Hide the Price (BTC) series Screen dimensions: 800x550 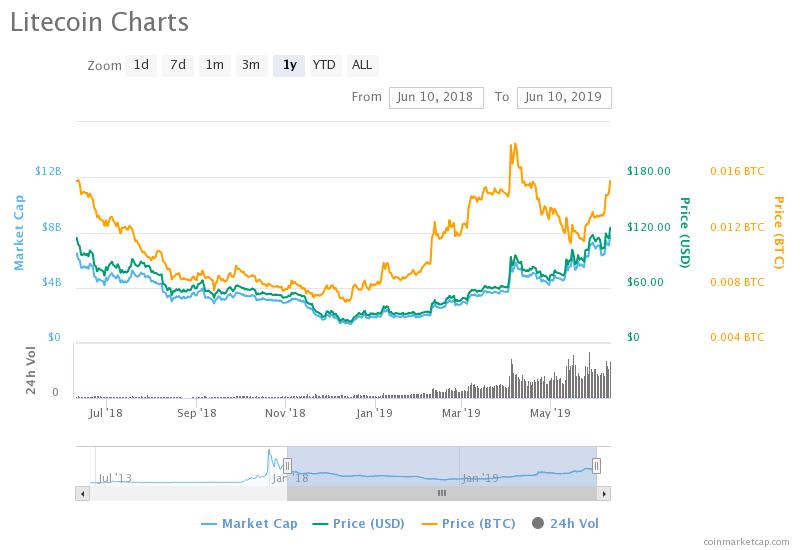[x=468, y=524]
